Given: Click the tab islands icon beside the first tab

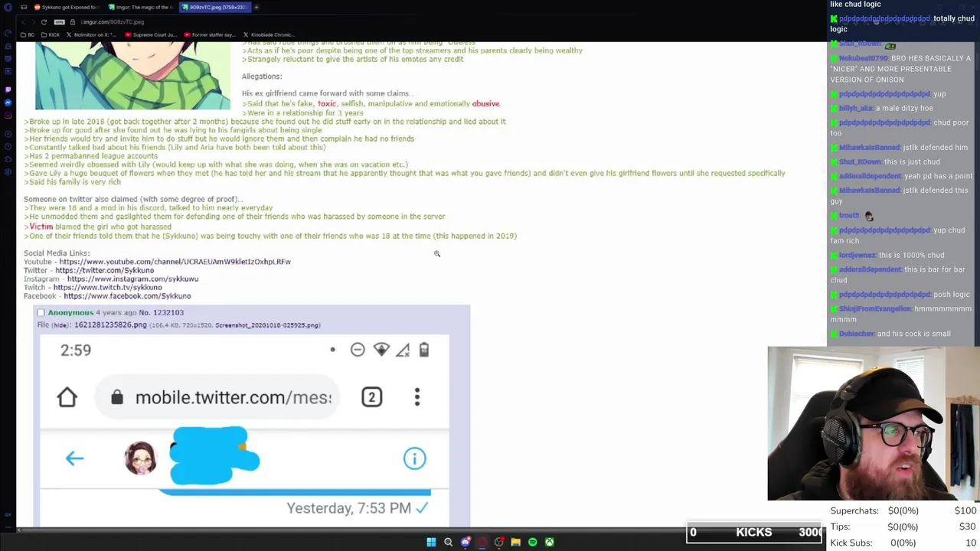Looking at the screenshot, I should pyautogui.click(x=24, y=7).
